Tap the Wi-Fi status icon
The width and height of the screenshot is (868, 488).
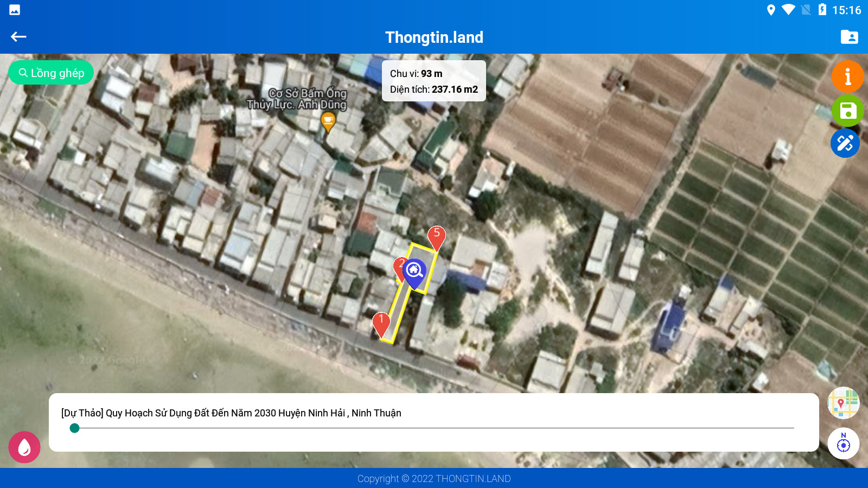[789, 10]
